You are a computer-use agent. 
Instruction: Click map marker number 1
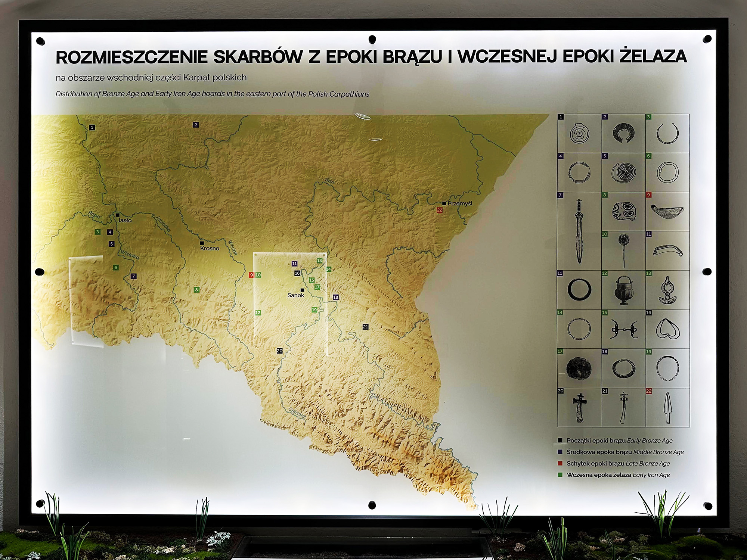92,128
